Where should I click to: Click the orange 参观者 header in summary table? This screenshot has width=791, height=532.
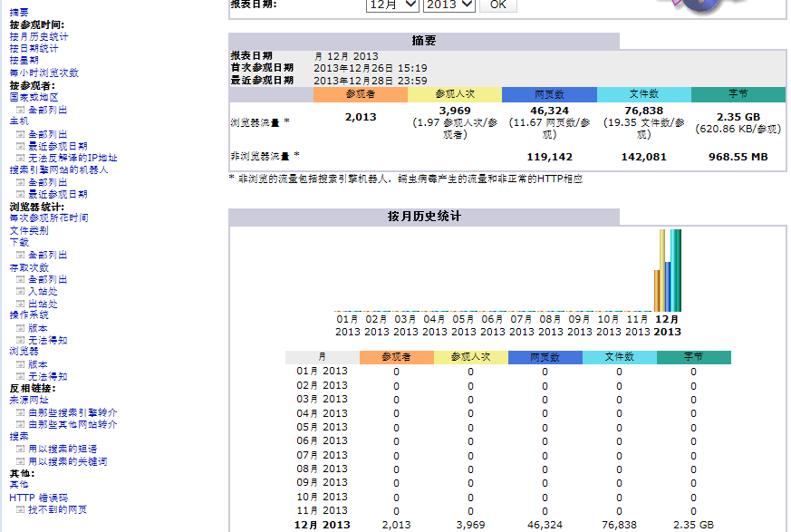(361, 94)
